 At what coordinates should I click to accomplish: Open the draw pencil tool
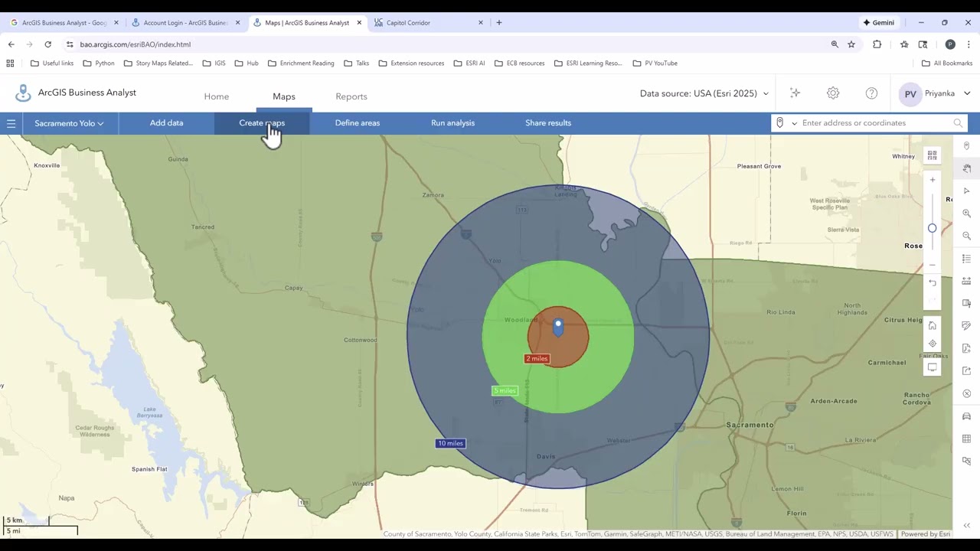tap(966, 326)
